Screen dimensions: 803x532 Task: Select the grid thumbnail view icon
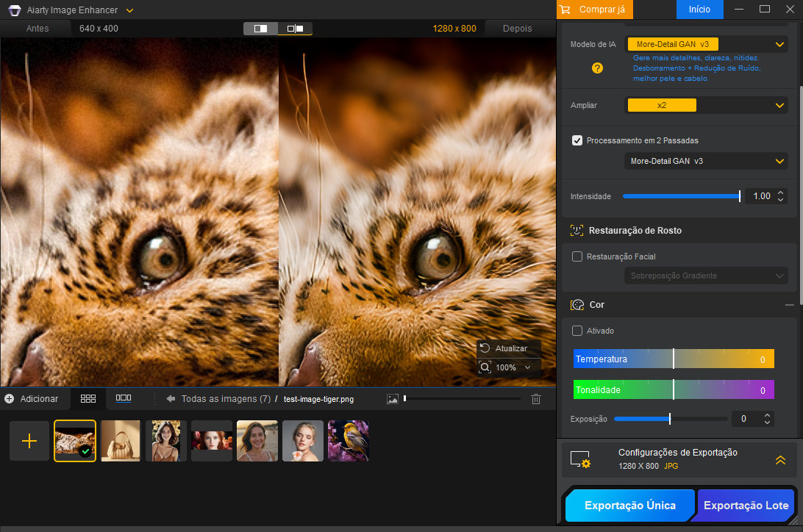[x=88, y=398]
